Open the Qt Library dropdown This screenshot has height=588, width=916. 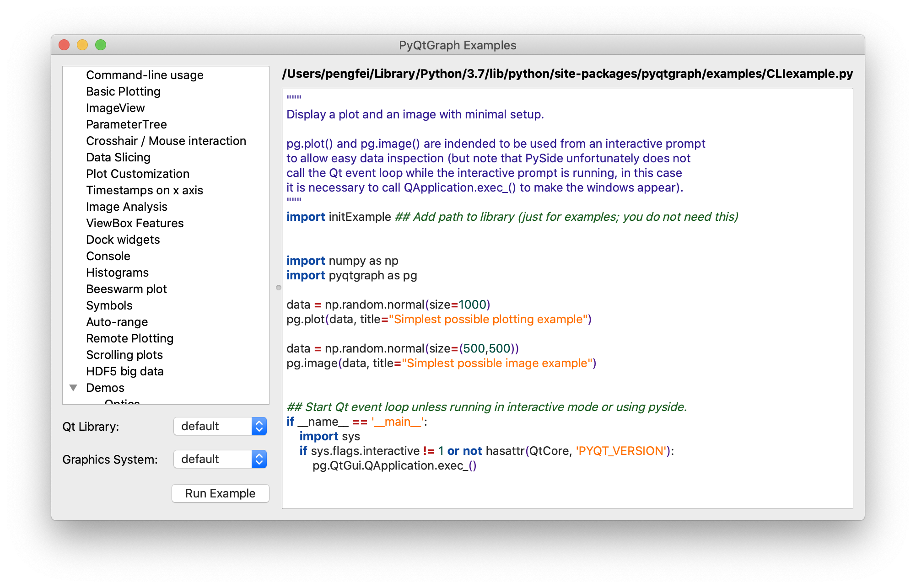[x=220, y=426]
